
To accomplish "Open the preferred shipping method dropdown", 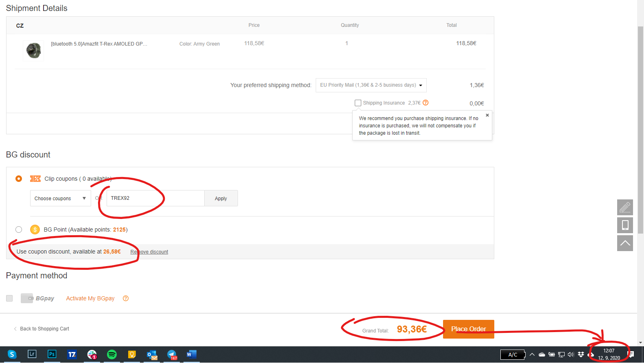I will pos(371,85).
